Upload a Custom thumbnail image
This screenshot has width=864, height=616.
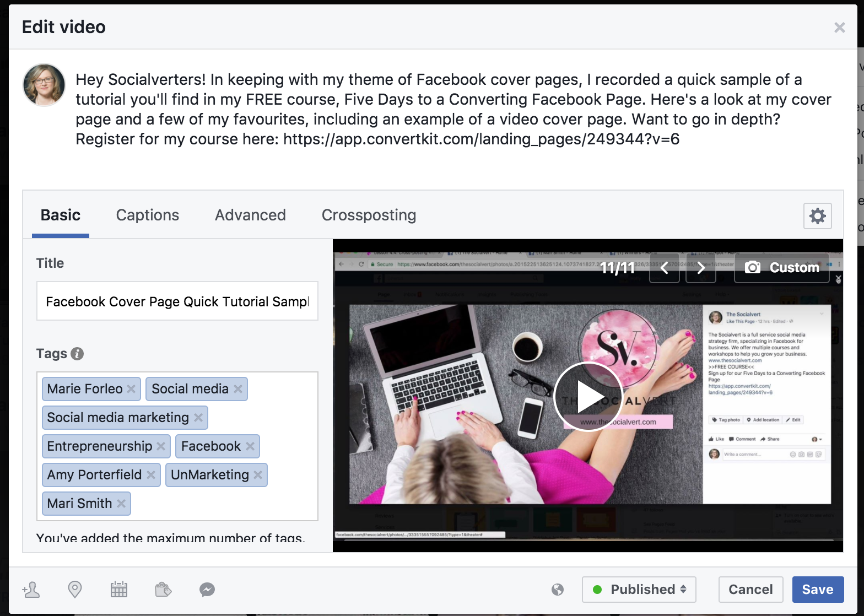click(782, 268)
